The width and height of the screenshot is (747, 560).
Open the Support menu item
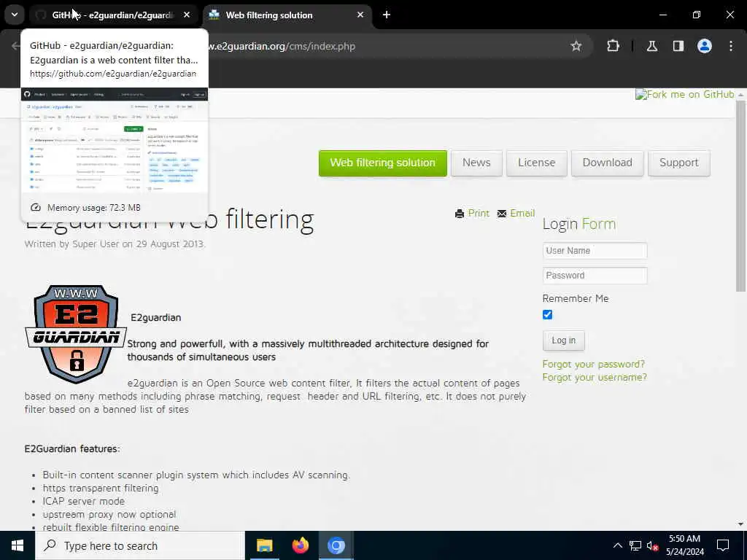pyautogui.click(x=679, y=163)
